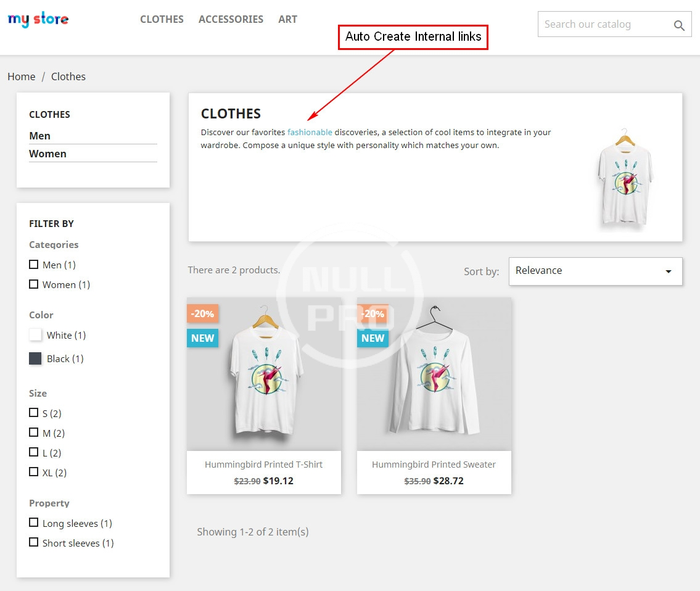Screen dimensions: 700x591
Task: Click the NEW badge on Hummingbird Sweater
Action: tap(373, 338)
